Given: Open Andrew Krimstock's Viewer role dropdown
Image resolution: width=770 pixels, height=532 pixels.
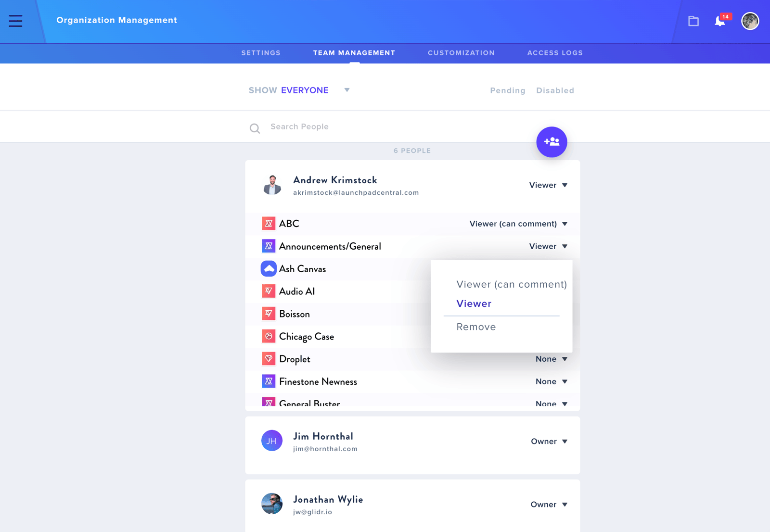Looking at the screenshot, I should 548,185.
